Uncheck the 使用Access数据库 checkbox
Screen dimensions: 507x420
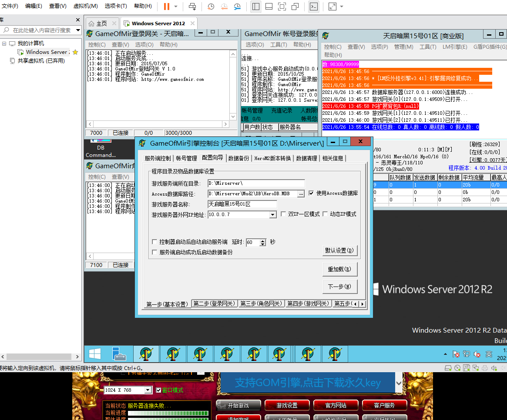(311, 193)
